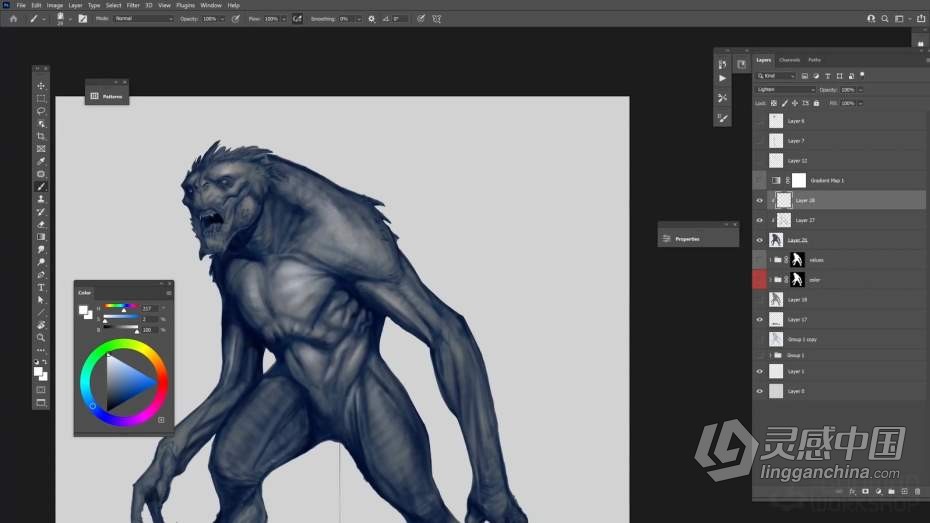Image resolution: width=930 pixels, height=523 pixels.
Task: Open the History panel icon
Action: click(722, 64)
